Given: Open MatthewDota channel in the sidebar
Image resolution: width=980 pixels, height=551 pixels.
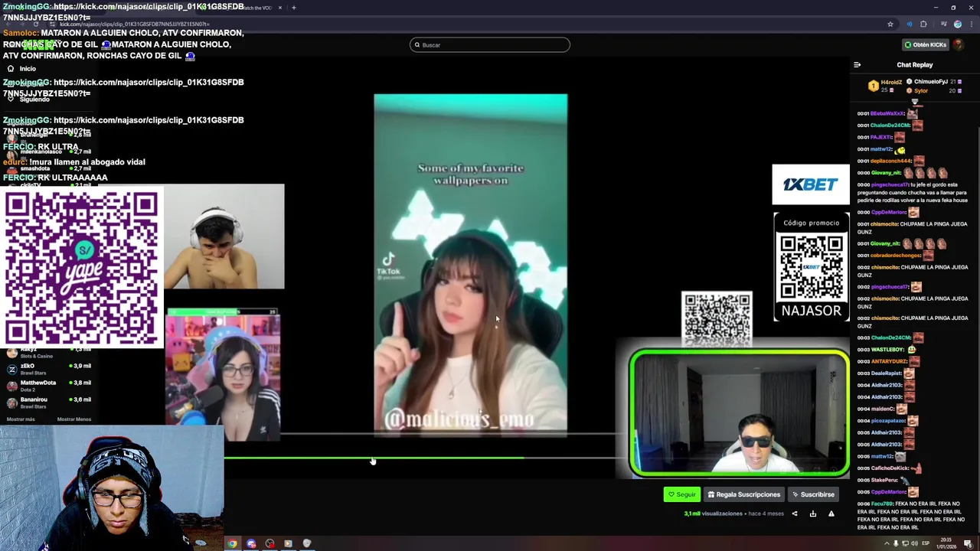Looking at the screenshot, I should [x=50, y=386].
